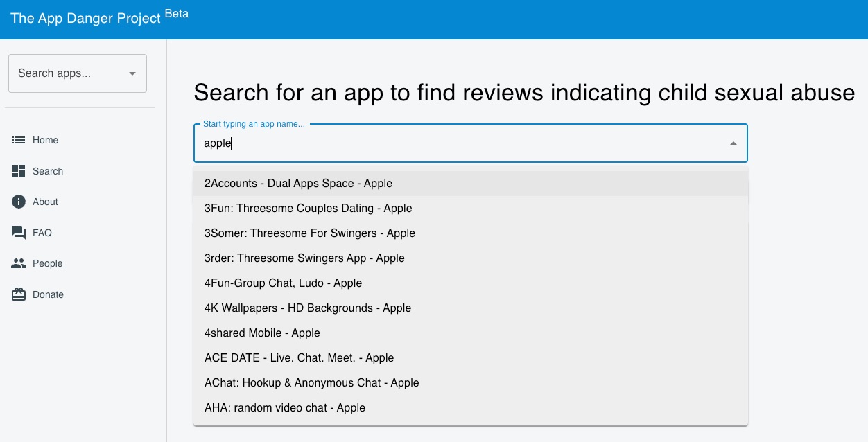Choose 4Fun-Group Chat, Ludo - Apple

click(283, 283)
